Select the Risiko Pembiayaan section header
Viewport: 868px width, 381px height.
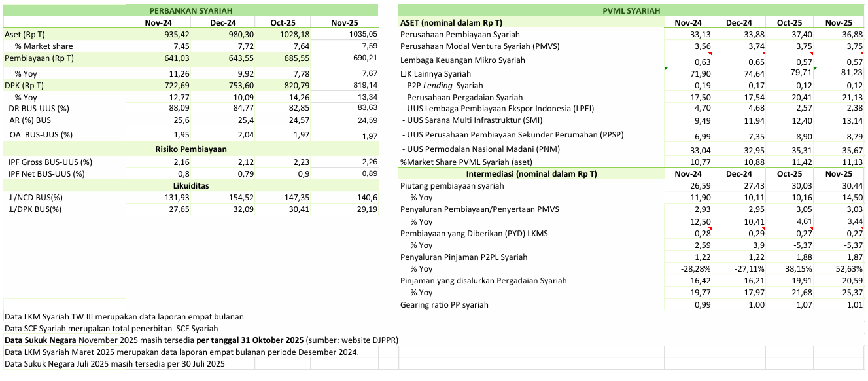[x=191, y=149]
